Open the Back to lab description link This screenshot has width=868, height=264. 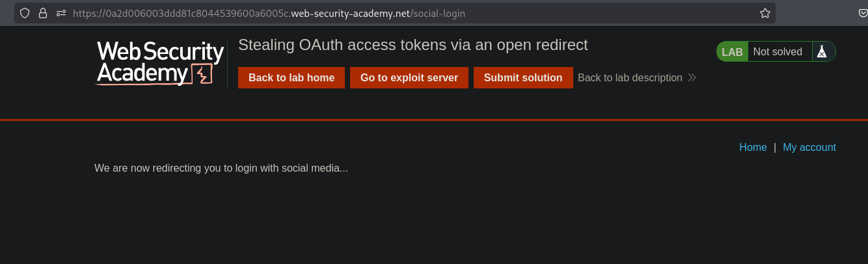pyautogui.click(x=630, y=78)
